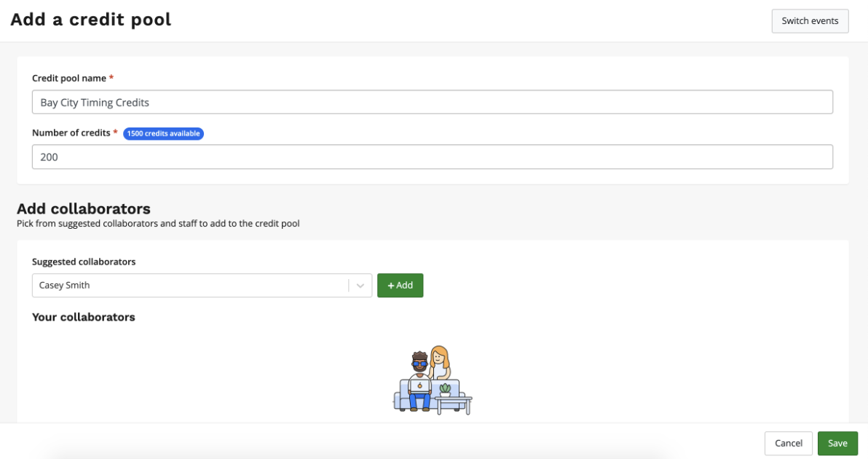The image size is (868, 459).
Task: Click the collaborators couch illustration
Action: coord(432,380)
